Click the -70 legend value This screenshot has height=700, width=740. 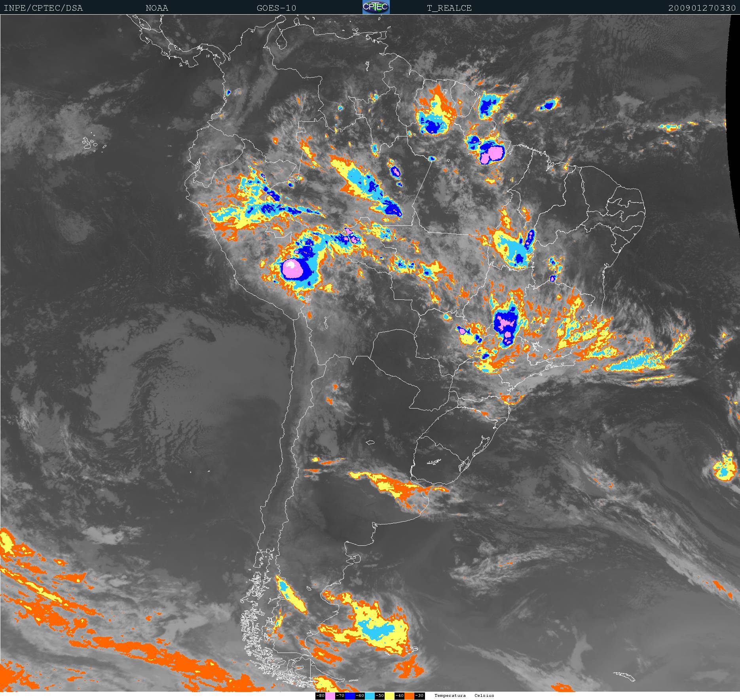(340, 696)
